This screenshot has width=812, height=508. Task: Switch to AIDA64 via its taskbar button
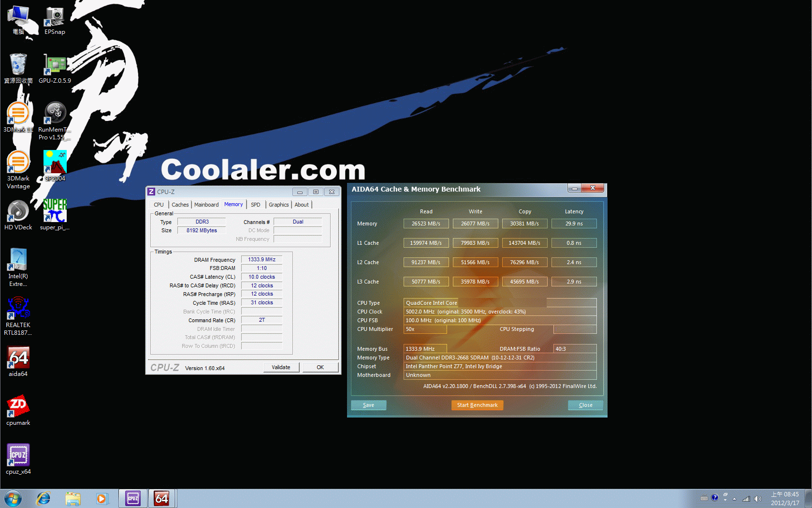point(162,498)
